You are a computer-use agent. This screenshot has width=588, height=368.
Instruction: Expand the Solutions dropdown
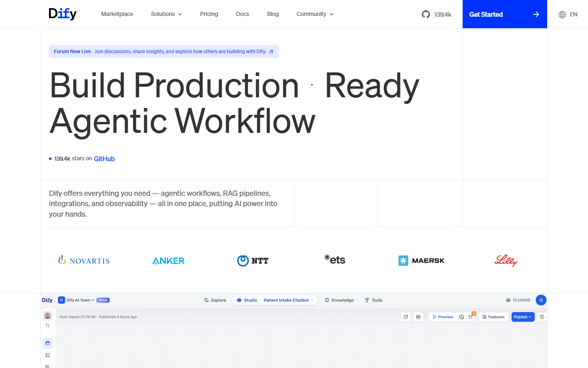166,14
